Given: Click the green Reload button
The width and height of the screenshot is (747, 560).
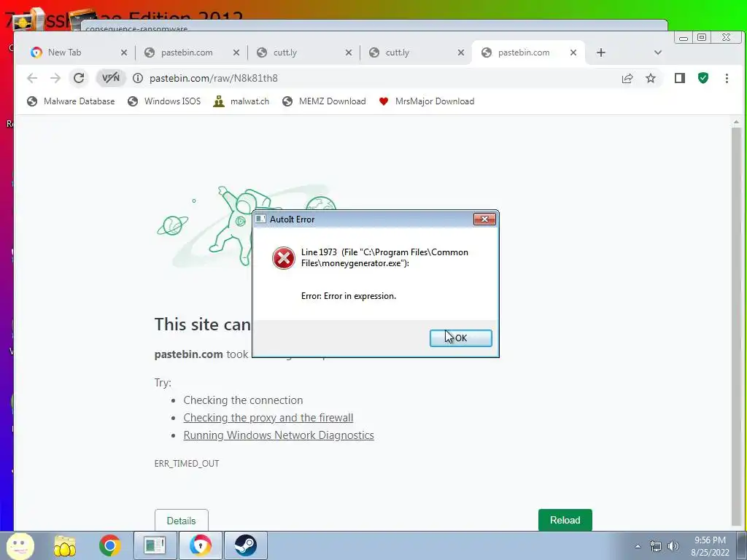Looking at the screenshot, I should [x=565, y=520].
